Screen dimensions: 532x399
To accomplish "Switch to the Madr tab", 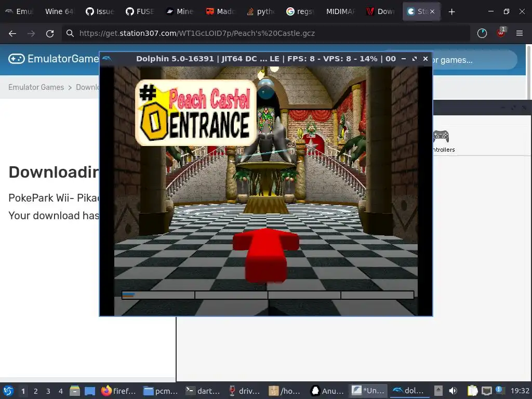I will (x=220, y=11).
